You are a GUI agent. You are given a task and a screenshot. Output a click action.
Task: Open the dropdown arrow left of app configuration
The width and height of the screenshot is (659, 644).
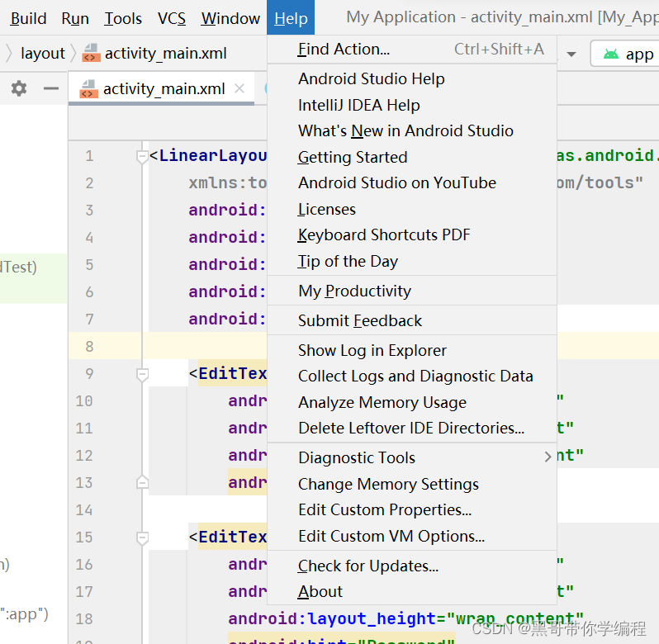click(x=571, y=54)
